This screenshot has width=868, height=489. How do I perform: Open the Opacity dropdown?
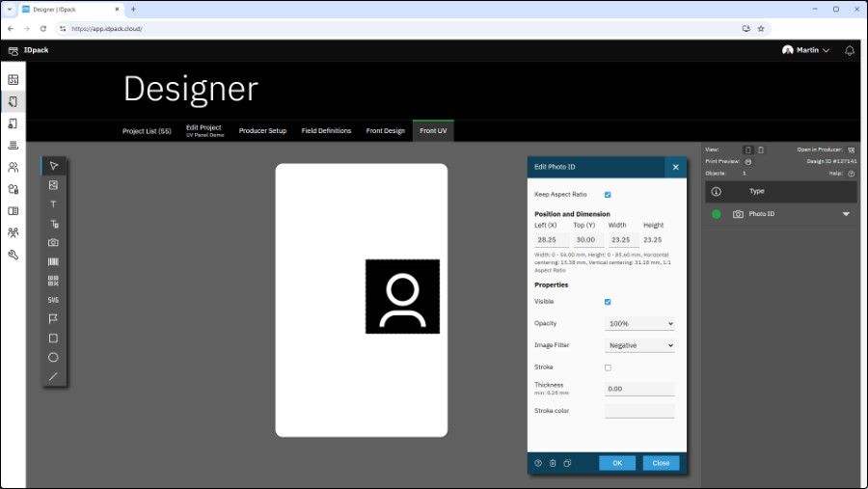[639, 324]
